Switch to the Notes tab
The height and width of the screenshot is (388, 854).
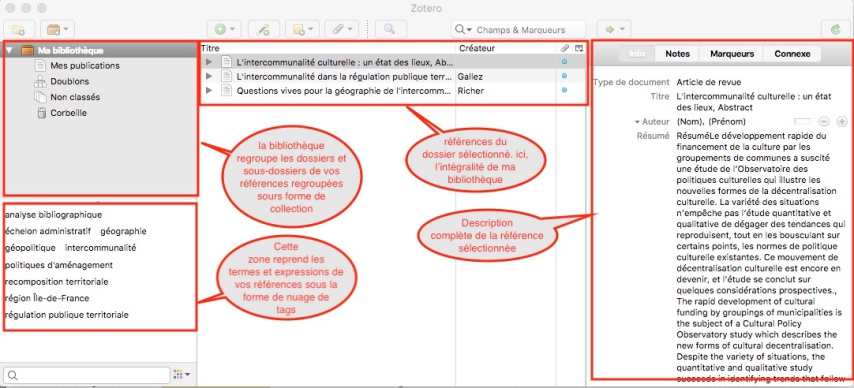tap(677, 53)
